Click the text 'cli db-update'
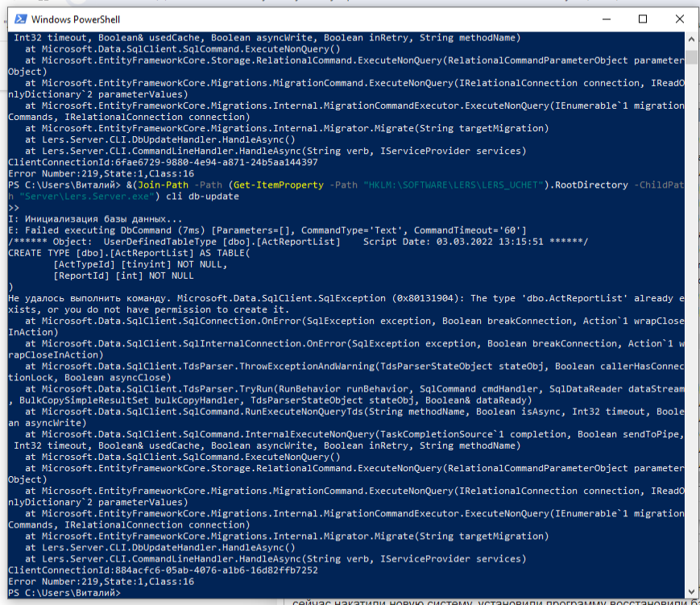This screenshot has width=700, height=605. point(202,197)
